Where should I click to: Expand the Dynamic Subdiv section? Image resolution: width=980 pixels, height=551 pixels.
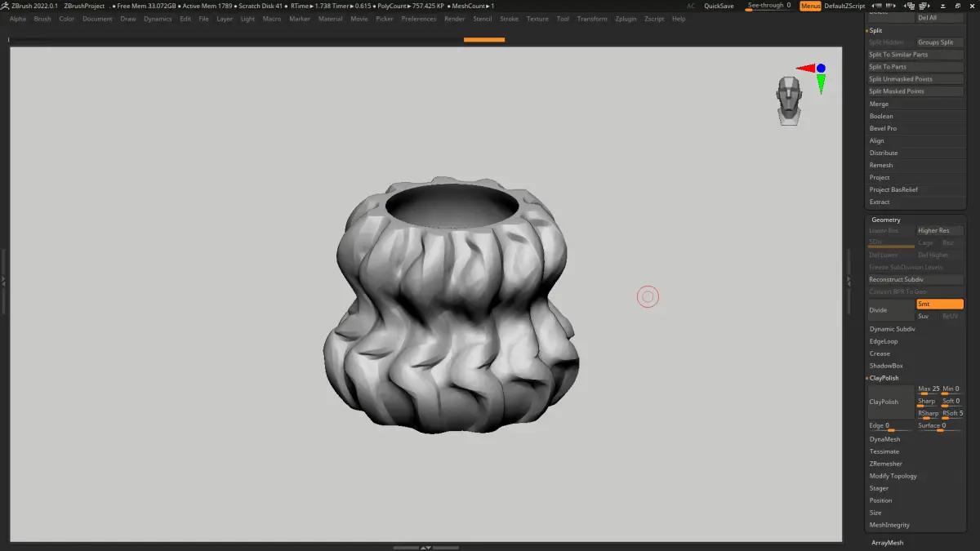892,329
